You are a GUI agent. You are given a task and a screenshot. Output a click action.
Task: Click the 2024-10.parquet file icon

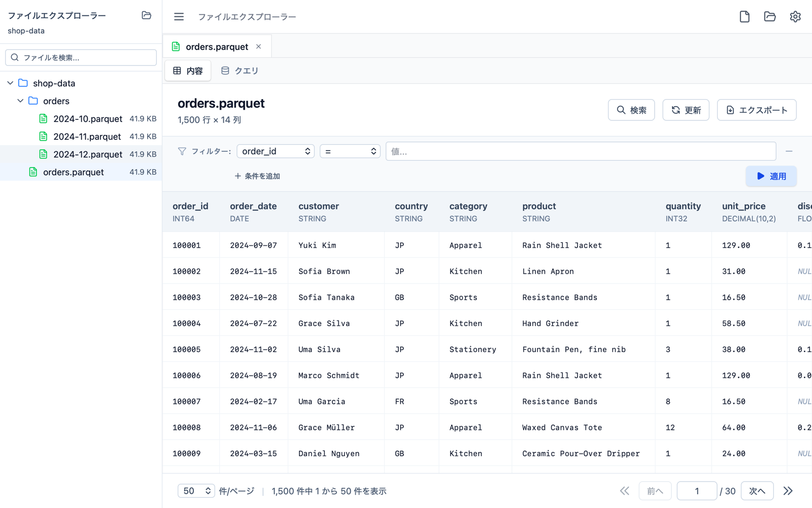pos(43,118)
